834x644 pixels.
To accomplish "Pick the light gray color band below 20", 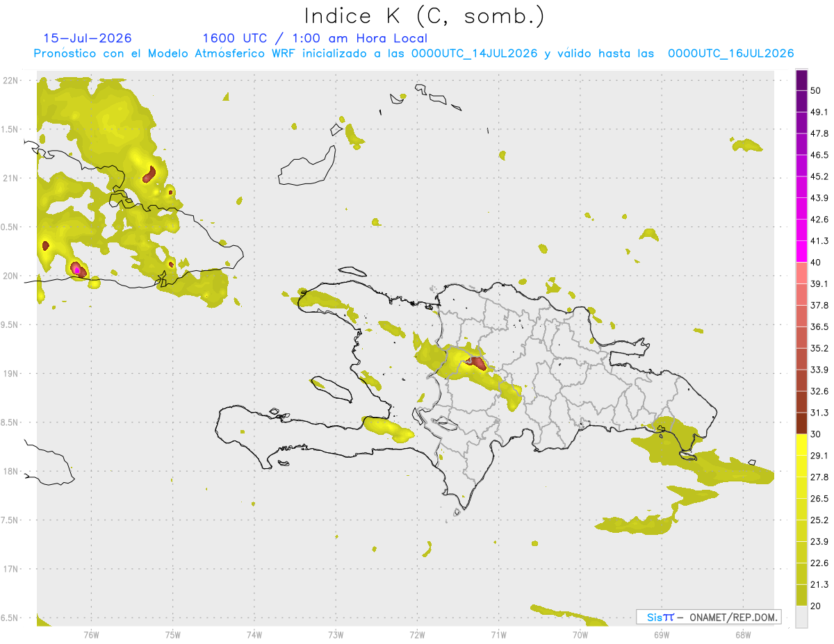I will [801, 616].
